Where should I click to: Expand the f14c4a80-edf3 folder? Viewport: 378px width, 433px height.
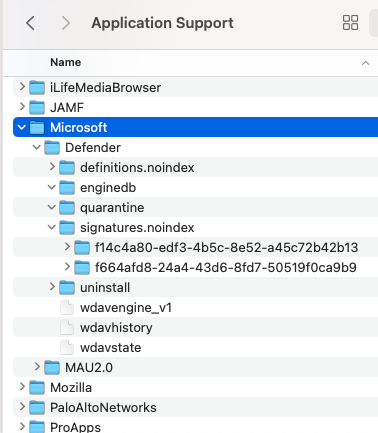(x=67, y=247)
